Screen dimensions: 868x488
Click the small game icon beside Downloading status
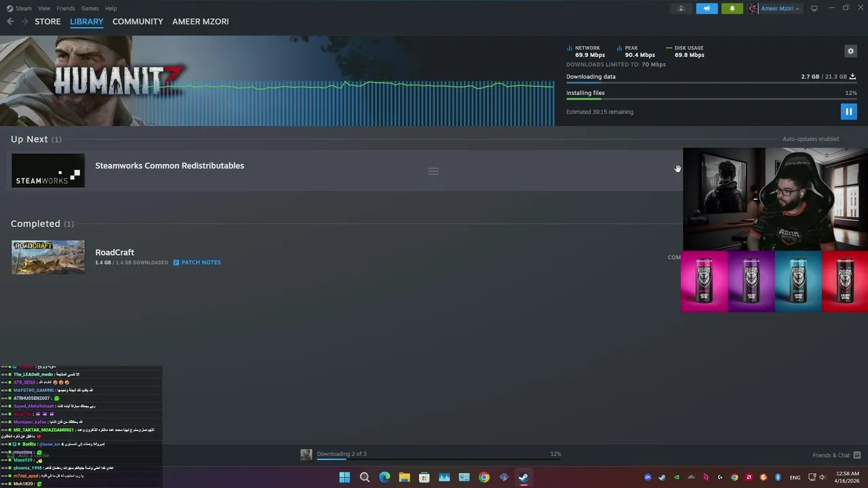pyautogui.click(x=307, y=455)
